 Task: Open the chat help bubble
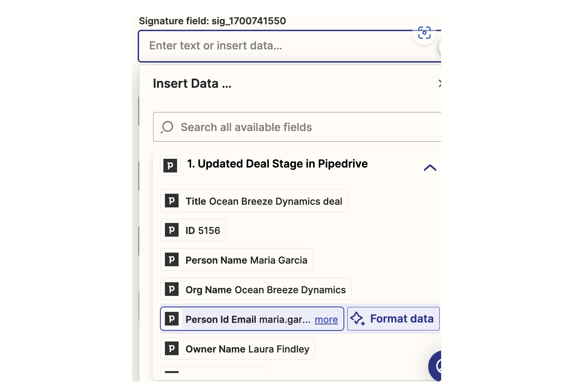436,366
